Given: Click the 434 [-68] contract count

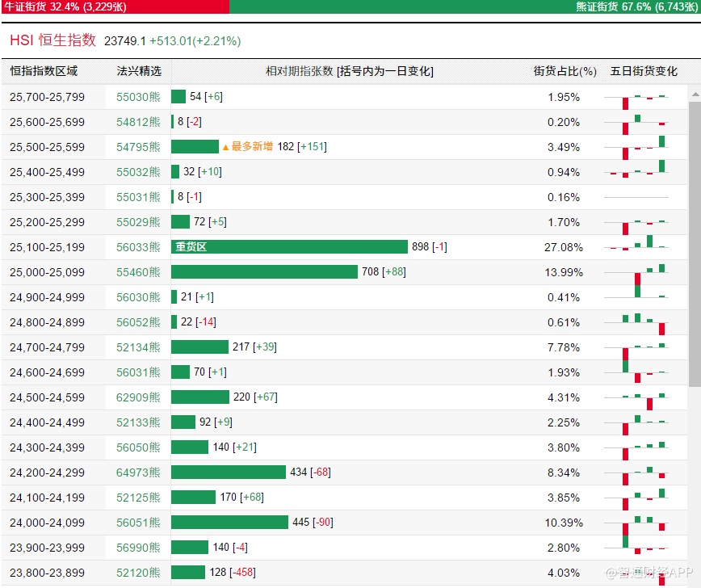Looking at the screenshot, I should tap(310, 472).
